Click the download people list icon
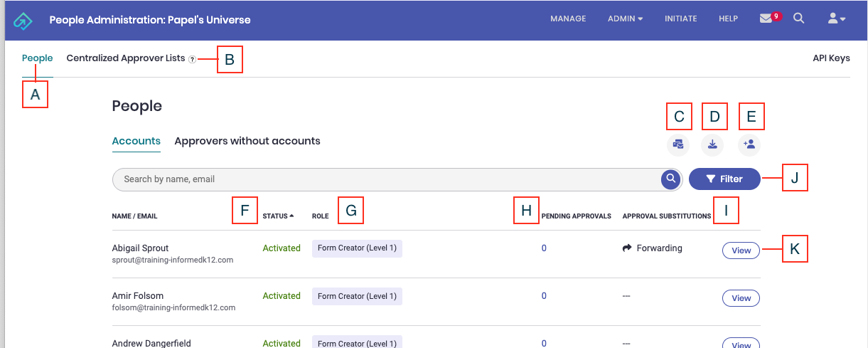The image size is (868, 348). point(712,144)
